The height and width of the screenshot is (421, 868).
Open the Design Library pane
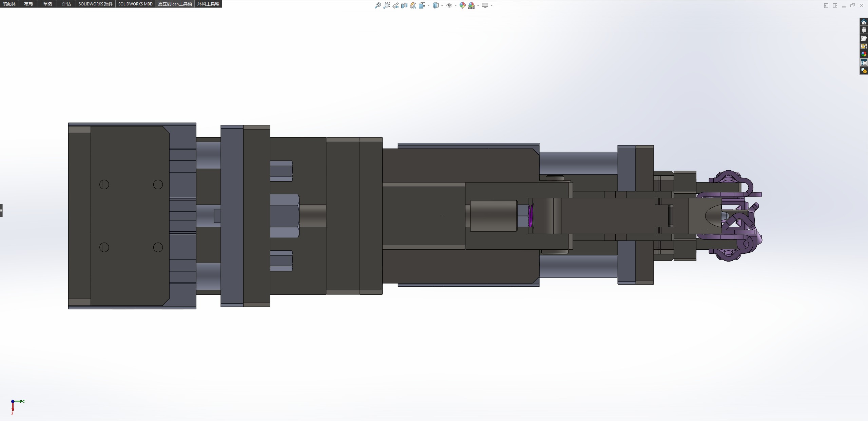tap(864, 30)
